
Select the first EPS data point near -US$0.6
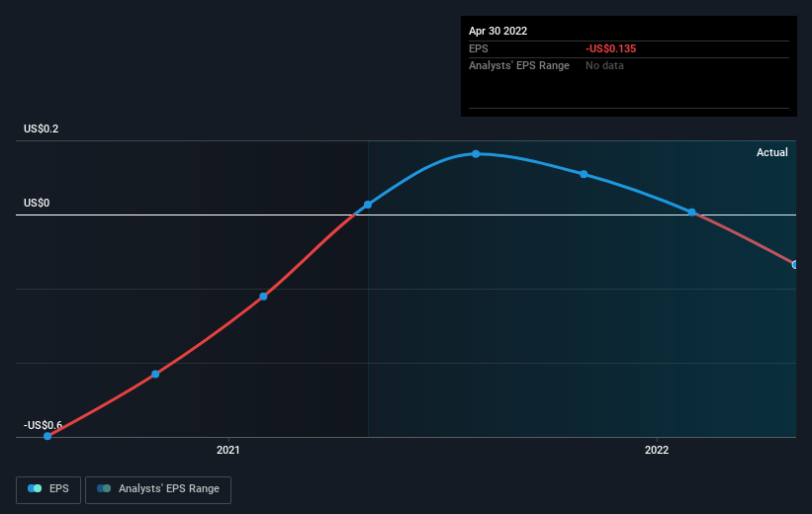pos(47,436)
